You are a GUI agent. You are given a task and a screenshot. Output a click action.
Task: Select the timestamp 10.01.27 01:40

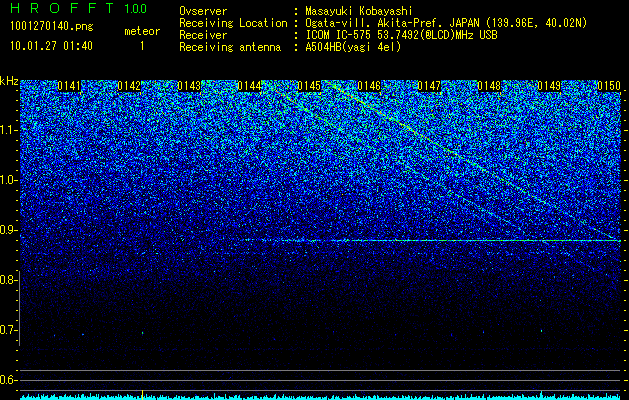pyautogui.click(x=51, y=46)
